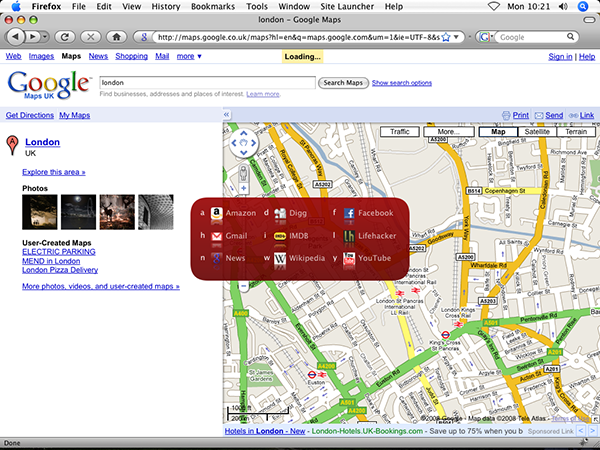Screen dimensions: 600x450
Task: Click the red A location marker
Action: tap(12, 145)
